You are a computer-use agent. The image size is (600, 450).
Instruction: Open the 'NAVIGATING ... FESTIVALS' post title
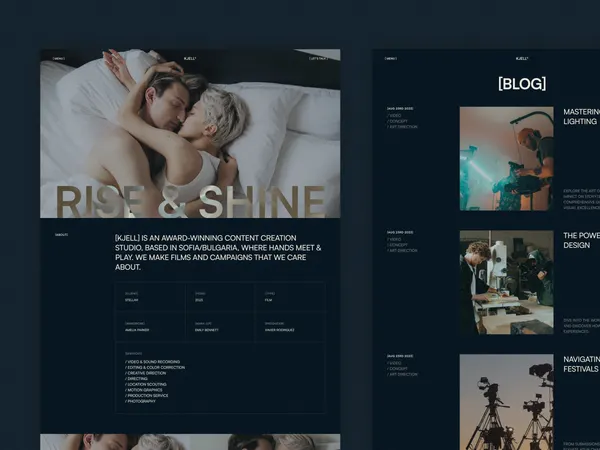point(581,364)
